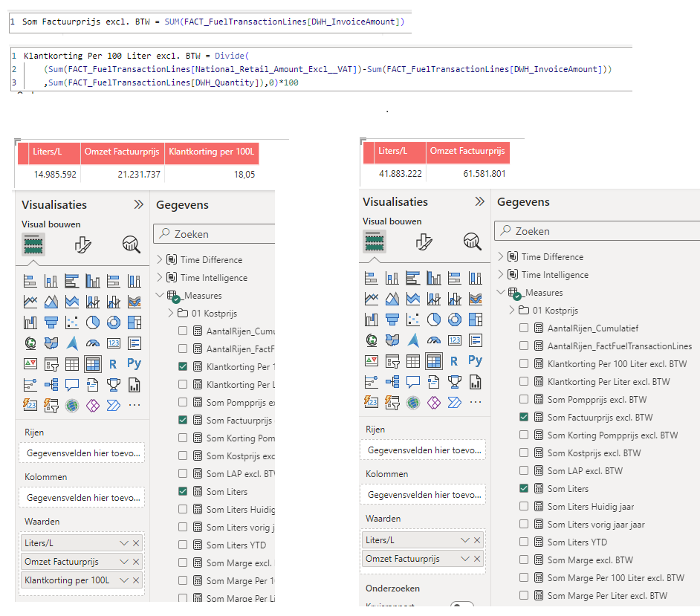
Task: Uncheck Som Factuurprijs in left Gegevens list
Action: click(183, 420)
